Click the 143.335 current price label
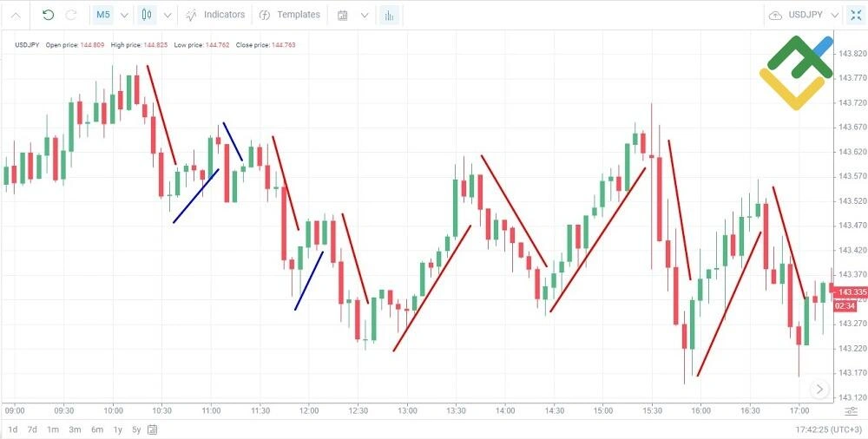The image size is (868, 439). pos(851,292)
